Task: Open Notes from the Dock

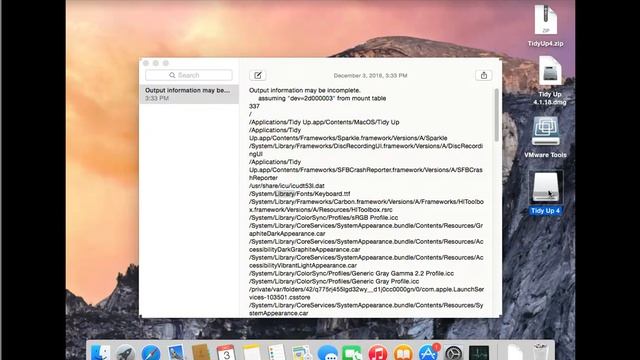Action: (x=251, y=353)
